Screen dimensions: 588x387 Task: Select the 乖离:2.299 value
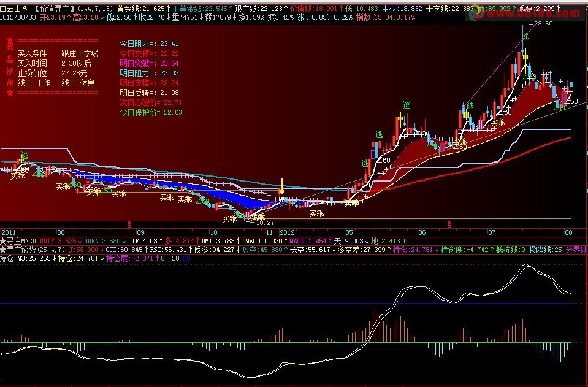pyautogui.click(x=536, y=8)
